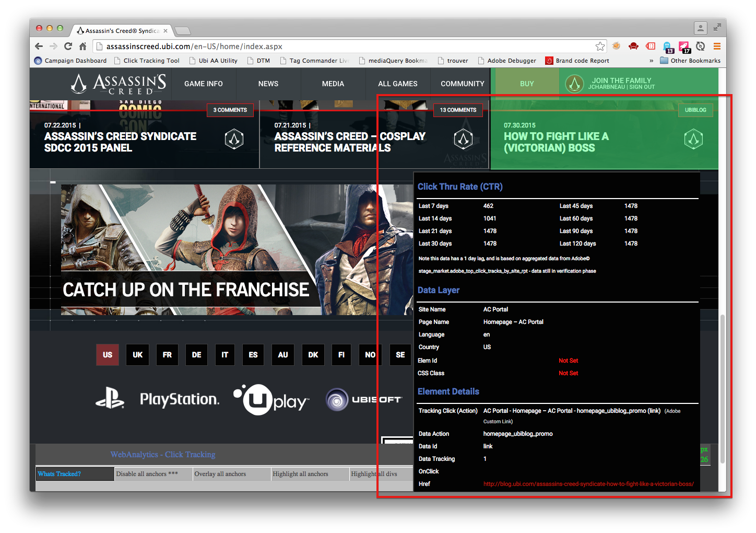Open the COMMUNITY navigation menu

(x=462, y=84)
